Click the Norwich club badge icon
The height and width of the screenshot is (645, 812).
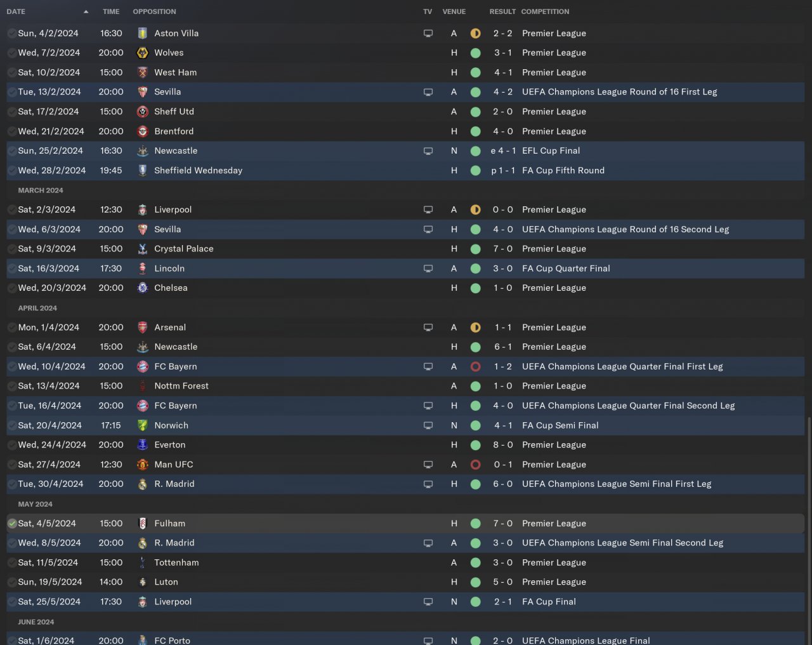click(143, 425)
